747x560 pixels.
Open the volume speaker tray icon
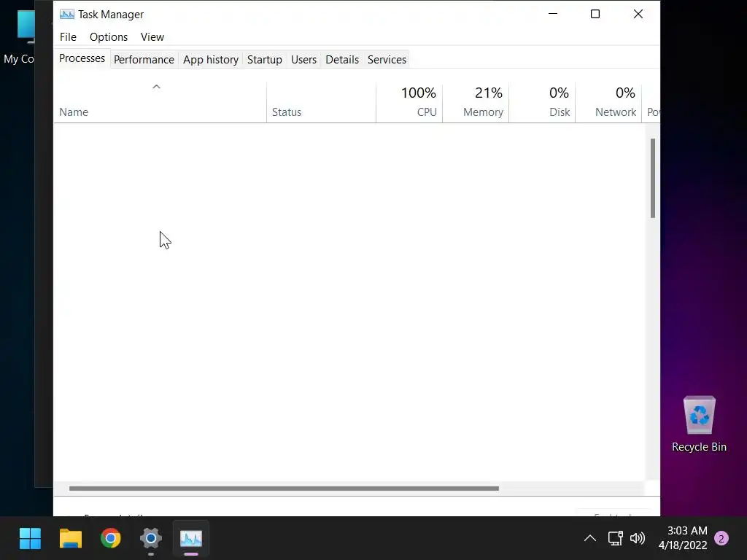point(638,539)
